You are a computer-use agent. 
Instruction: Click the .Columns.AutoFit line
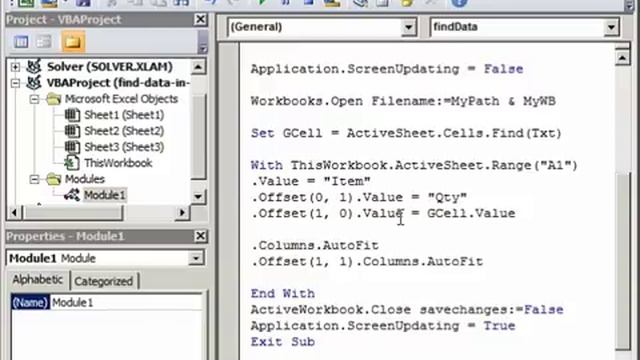[x=315, y=246]
